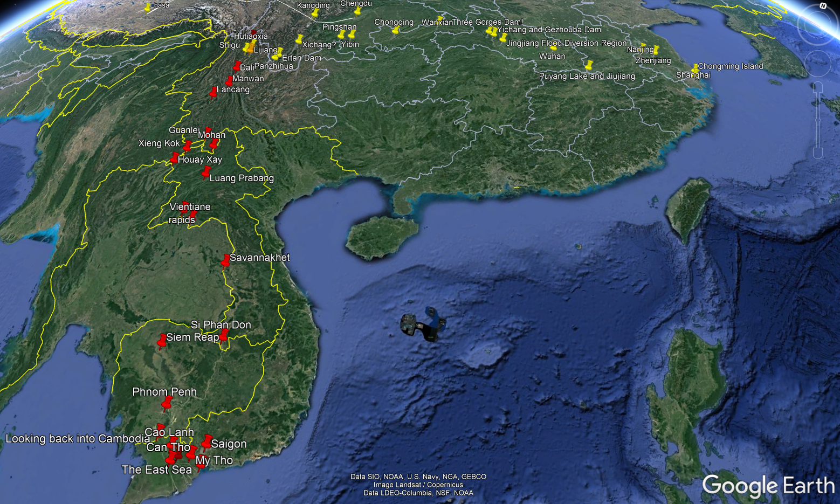Click the Xichang? yellow pushpin
This screenshot has height=504, width=840.
300,39
